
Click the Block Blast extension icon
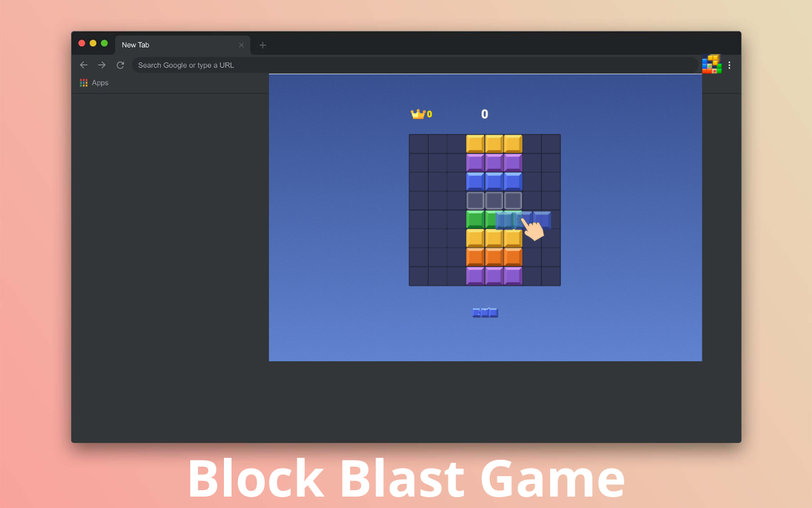pos(711,64)
